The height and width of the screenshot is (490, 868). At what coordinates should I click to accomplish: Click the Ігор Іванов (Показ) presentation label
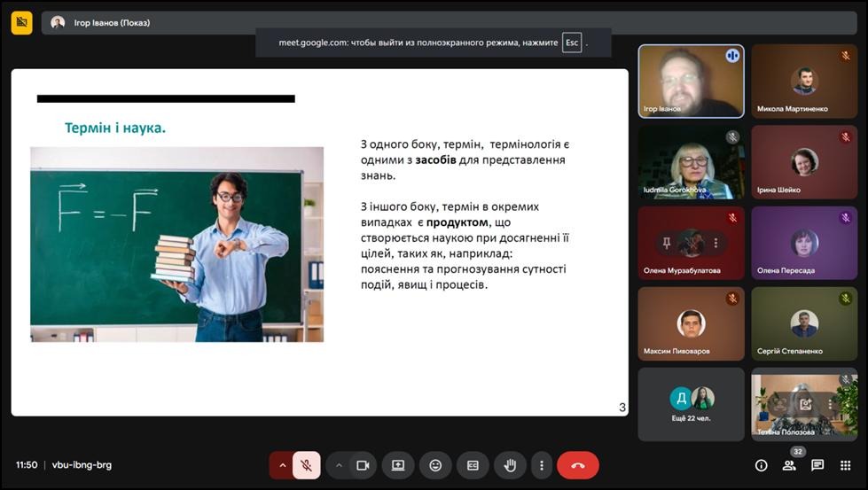[113, 23]
